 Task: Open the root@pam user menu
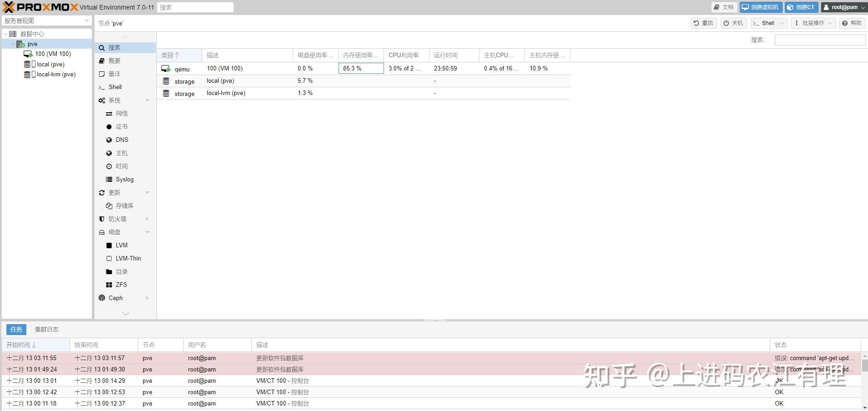(843, 7)
